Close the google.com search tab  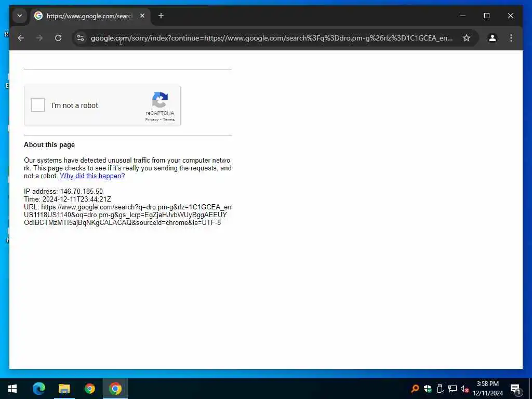pos(142,16)
